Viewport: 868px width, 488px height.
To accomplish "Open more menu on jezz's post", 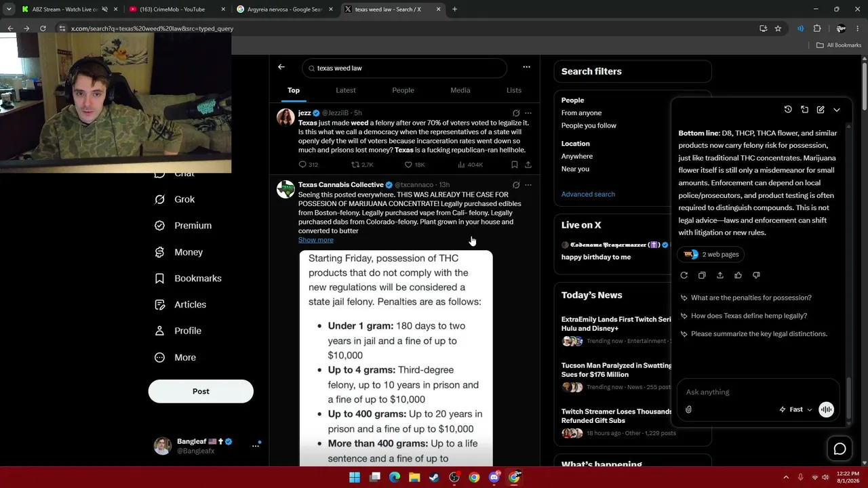I will click(528, 113).
